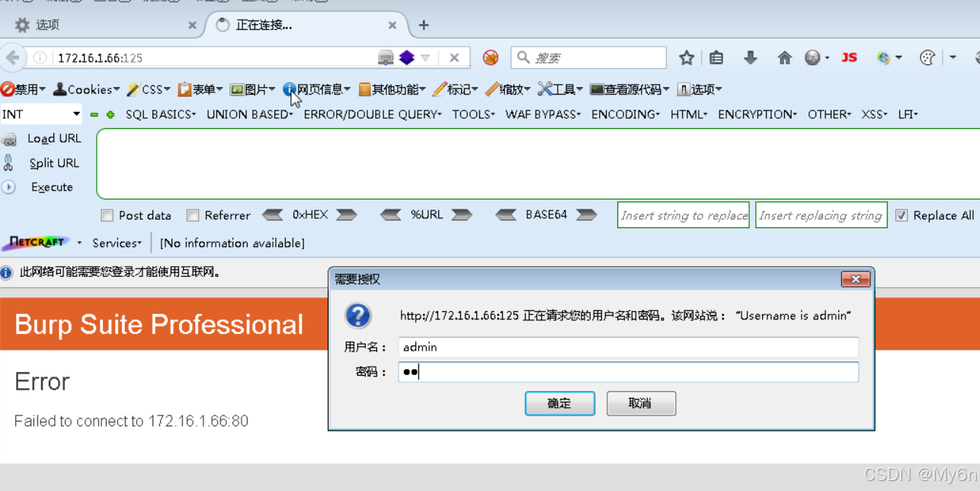Click left arrow beside %URL

(391, 216)
